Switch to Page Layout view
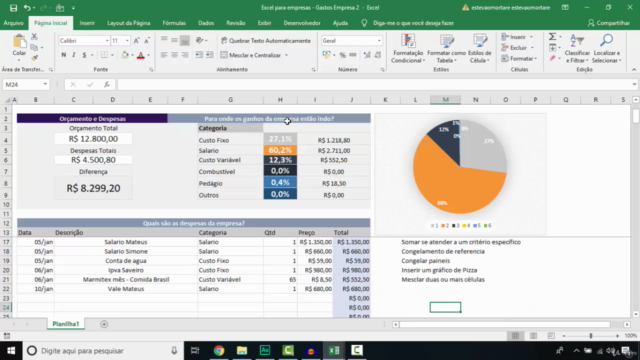Screen dimensions: 640x360 [x=533, y=336]
